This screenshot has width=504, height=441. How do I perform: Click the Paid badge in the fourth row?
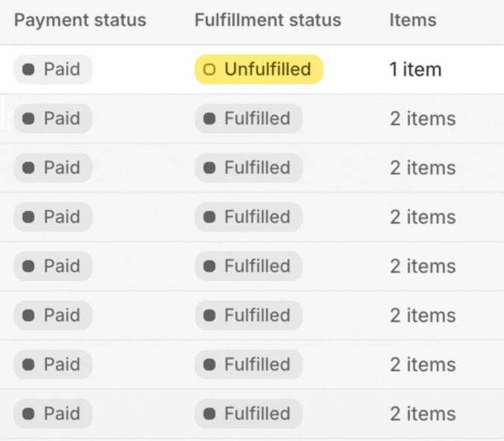click(53, 217)
